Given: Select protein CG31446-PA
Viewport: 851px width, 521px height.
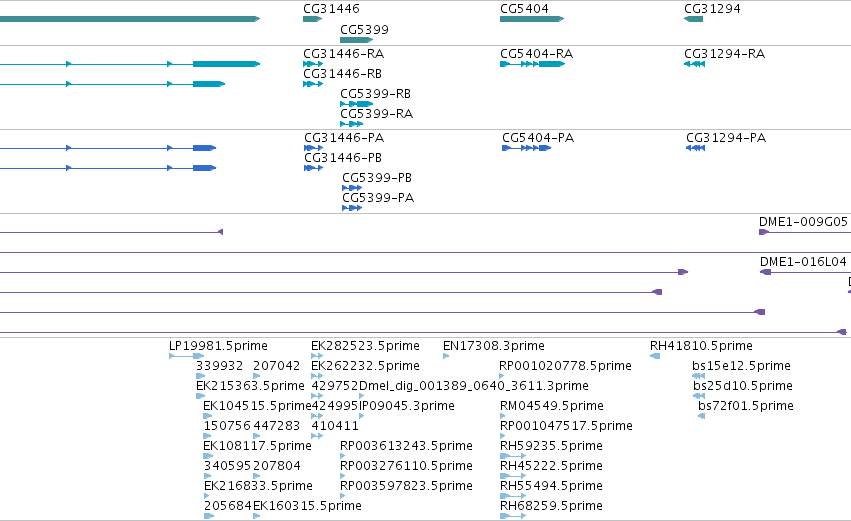Looking at the screenshot, I should [x=313, y=148].
